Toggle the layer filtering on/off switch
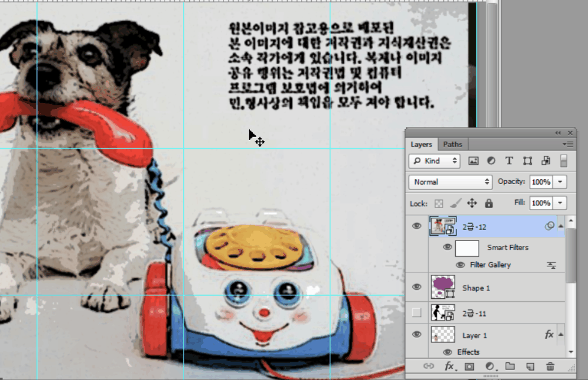The height and width of the screenshot is (380, 588). [x=564, y=161]
